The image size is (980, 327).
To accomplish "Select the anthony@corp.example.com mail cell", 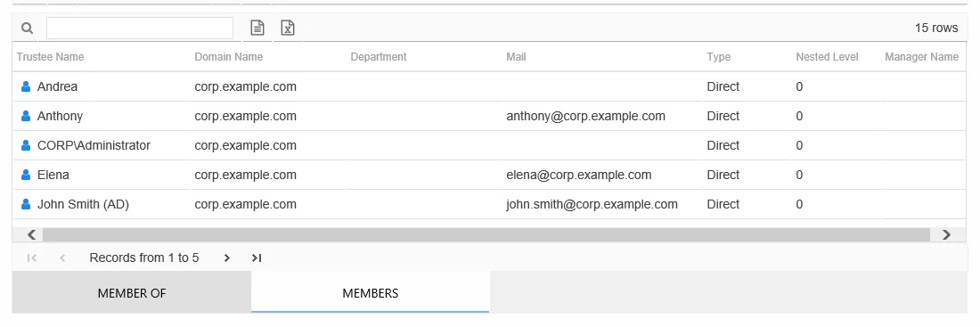I will coord(585,117).
